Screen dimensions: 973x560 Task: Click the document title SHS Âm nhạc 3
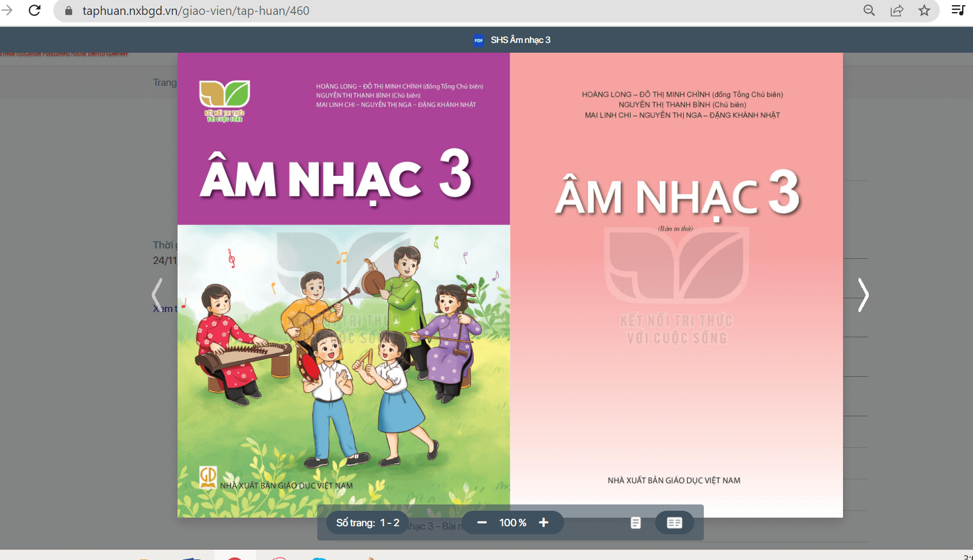[x=521, y=40]
